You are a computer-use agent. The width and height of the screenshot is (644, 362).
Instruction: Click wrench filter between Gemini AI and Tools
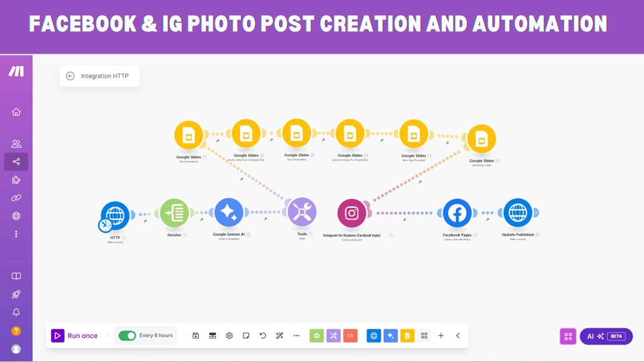[x=266, y=219]
